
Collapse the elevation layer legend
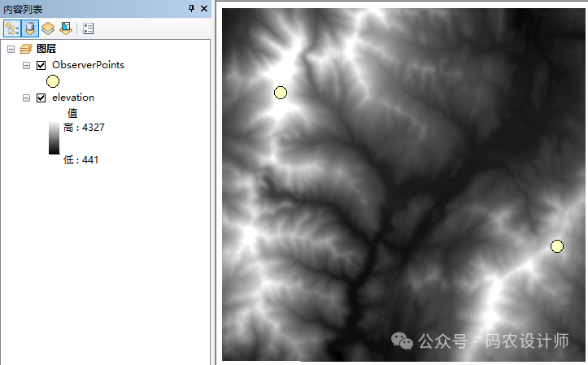pos(27,98)
